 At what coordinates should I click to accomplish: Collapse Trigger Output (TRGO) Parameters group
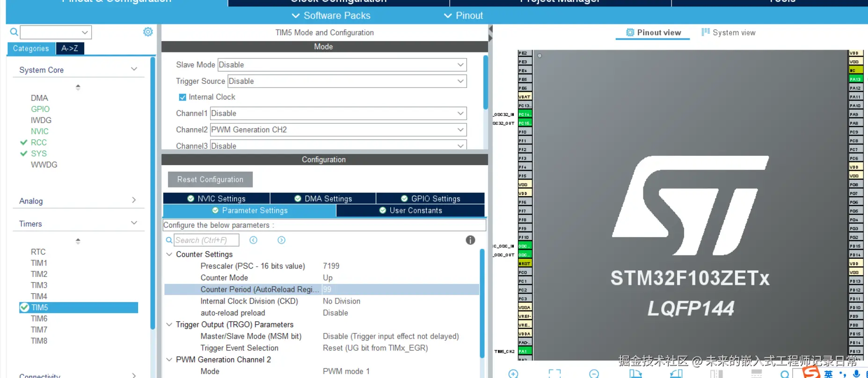(169, 324)
